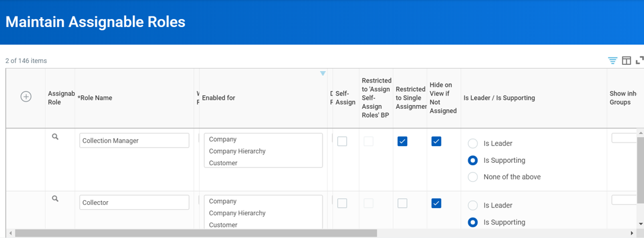Click the Restricted to Single Assignment header
Image resolution: width=644 pixels, height=238 pixels.
[x=410, y=98]
